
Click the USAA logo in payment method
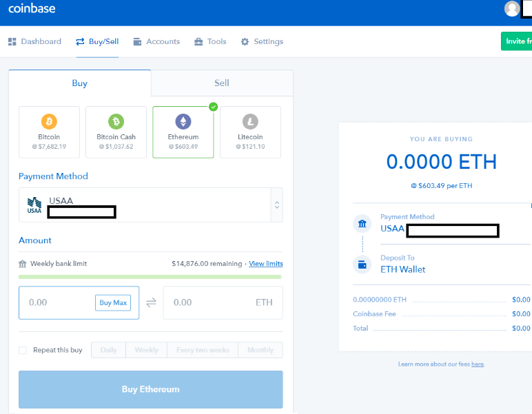tap(34, 205)
